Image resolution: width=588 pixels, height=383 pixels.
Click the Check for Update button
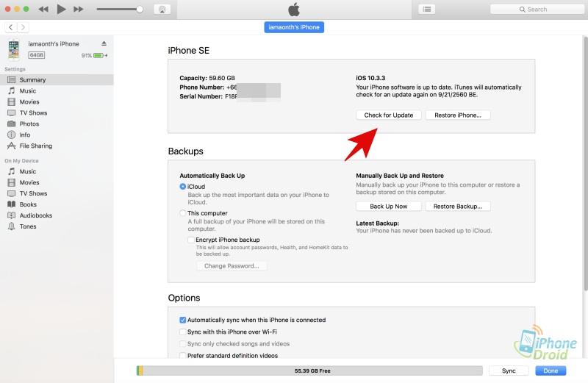pyautogui.click(x=389, y=115)
